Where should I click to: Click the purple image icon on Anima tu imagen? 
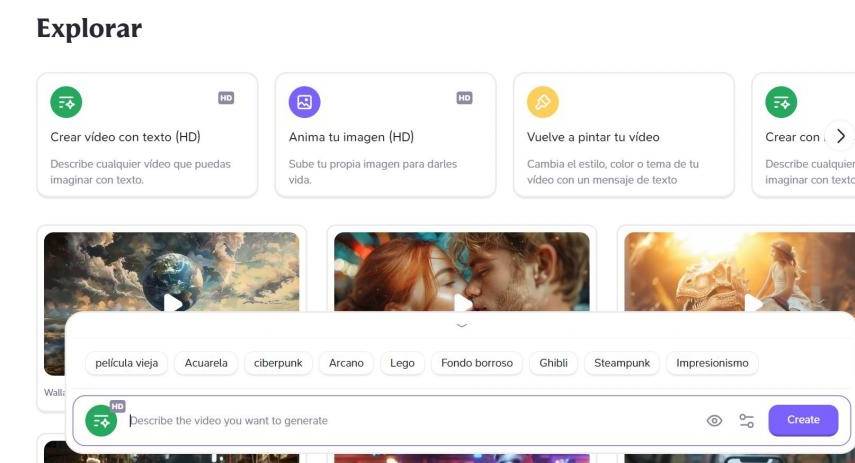[305, 102]
